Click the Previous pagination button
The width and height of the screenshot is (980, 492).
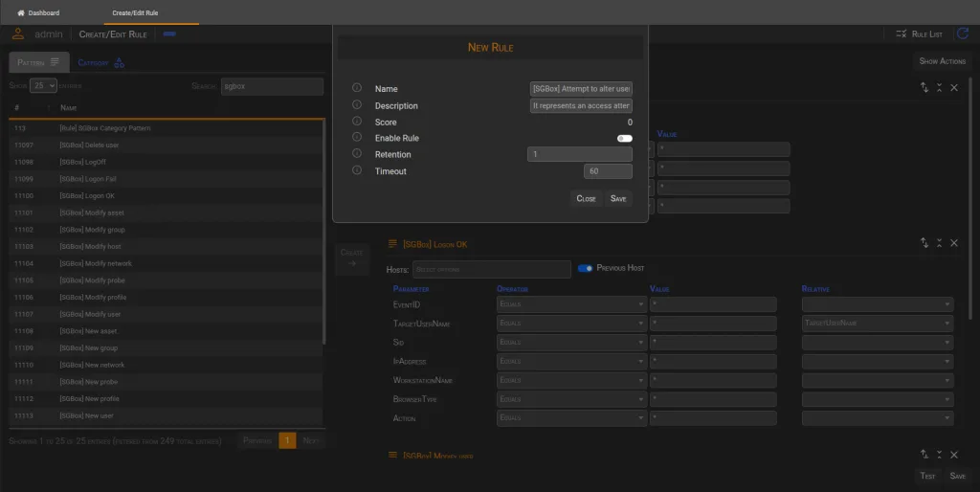(x=256, y=440)
